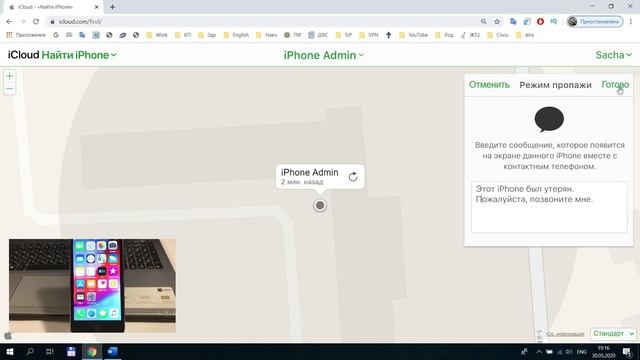Zoom out the map with the minus button

pos(9,89)
